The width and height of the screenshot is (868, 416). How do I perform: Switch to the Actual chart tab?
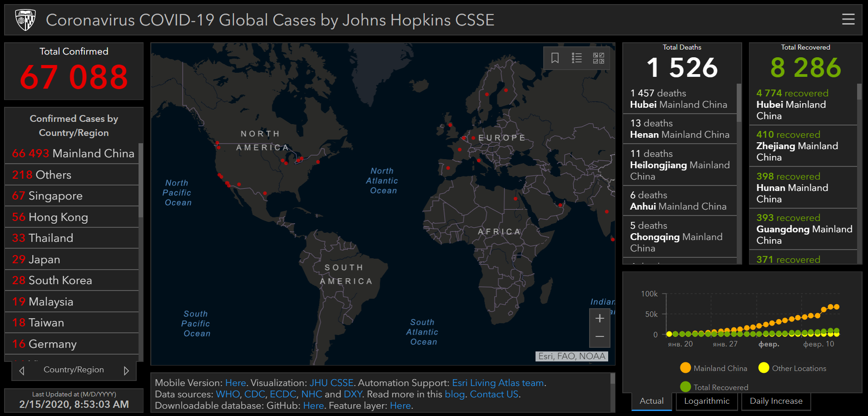tap(651, 401)
